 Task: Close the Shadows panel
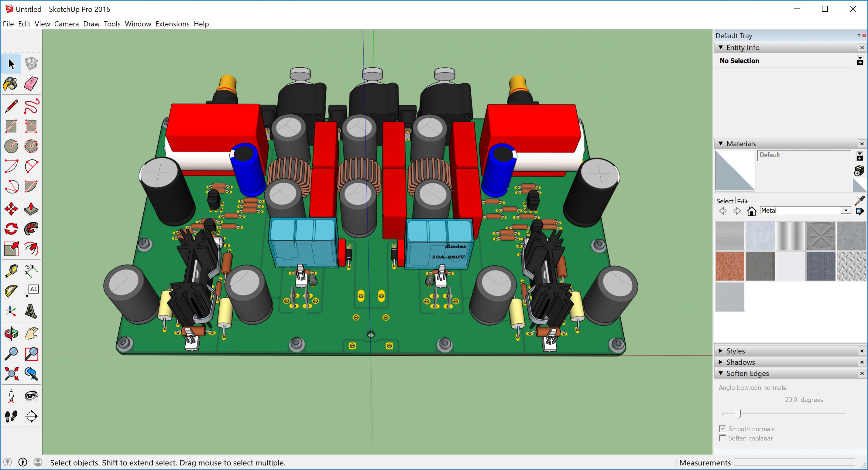tap(862, 362)
